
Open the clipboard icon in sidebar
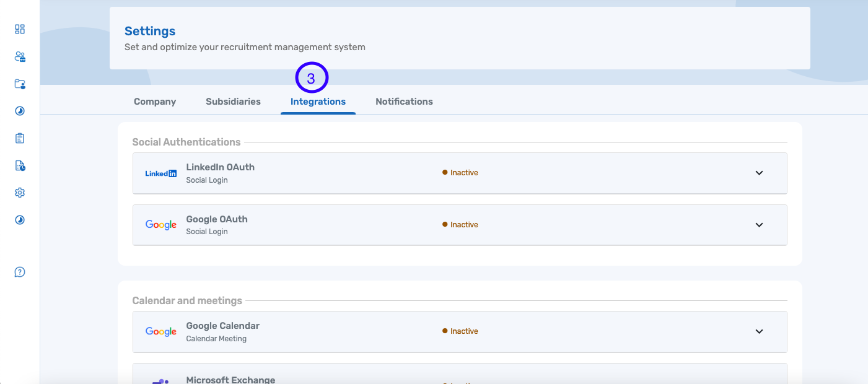[x=19, y=137]
